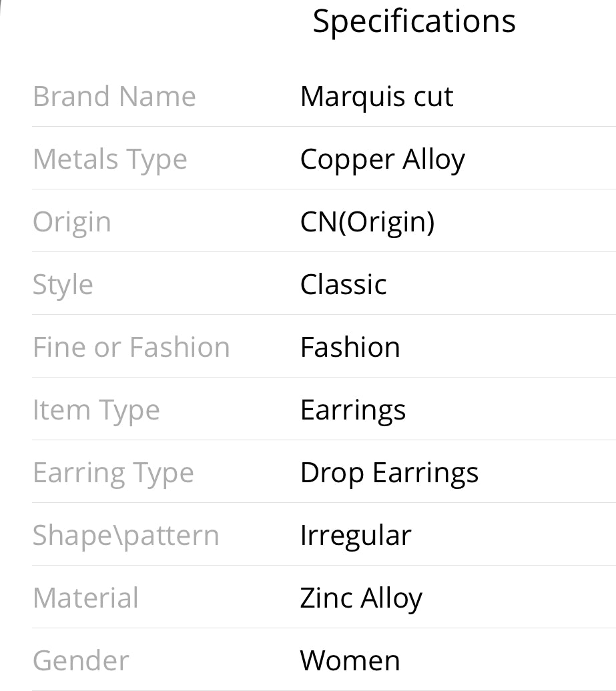Viewport: 616px width, 691px height.
Task: Click the CN(Origin) value
Action: pyautogui.click(x=367, y=222)
